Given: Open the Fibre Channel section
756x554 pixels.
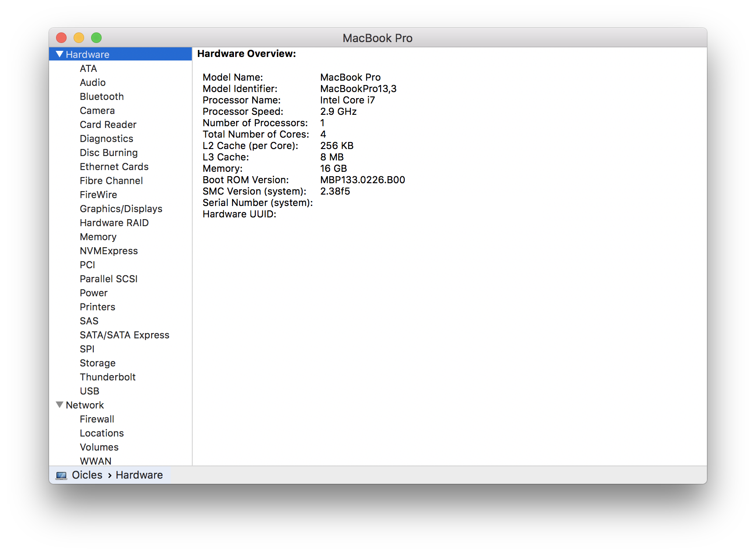Looking at the screenshot, I should (111, 181).
